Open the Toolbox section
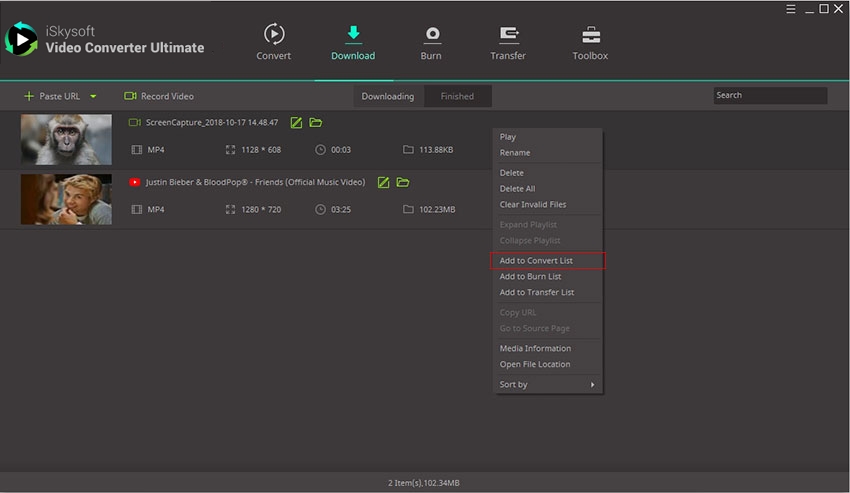Viewport: 850px width, 493px height. (590, 36)
